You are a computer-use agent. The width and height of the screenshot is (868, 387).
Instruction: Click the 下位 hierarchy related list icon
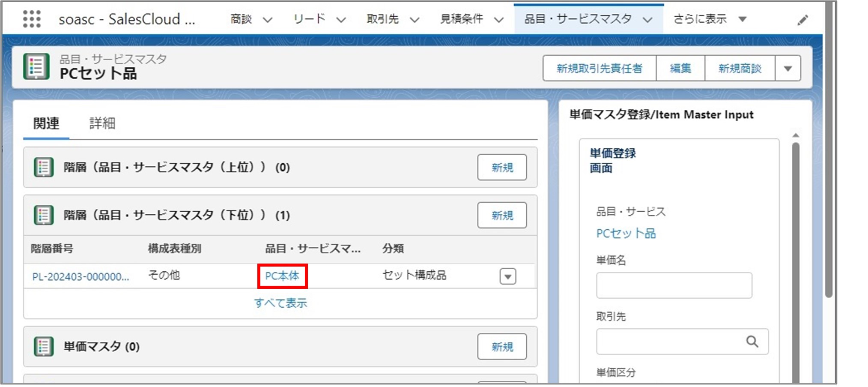44,215
